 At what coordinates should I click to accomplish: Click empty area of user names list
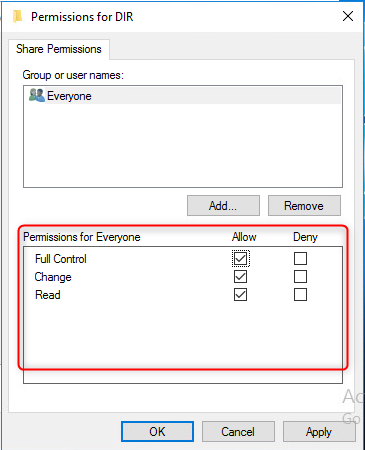pyautogui.click(x=183, y=145)
